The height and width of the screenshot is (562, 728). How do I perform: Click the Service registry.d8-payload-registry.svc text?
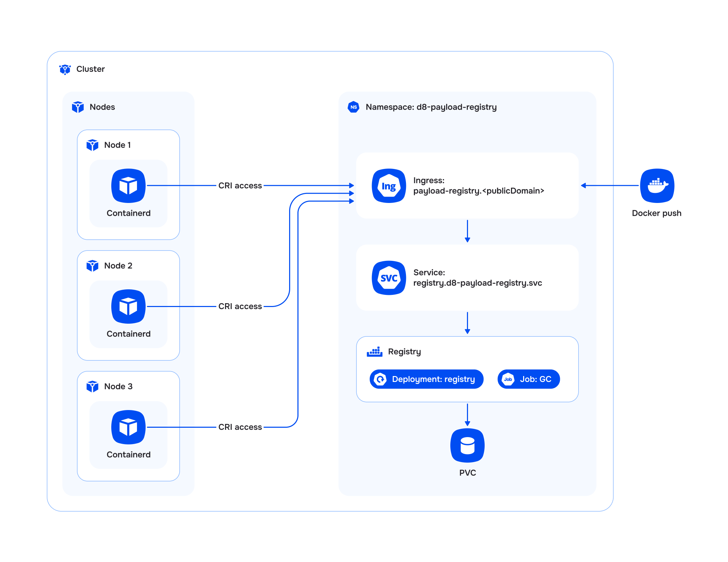point(477,283)
